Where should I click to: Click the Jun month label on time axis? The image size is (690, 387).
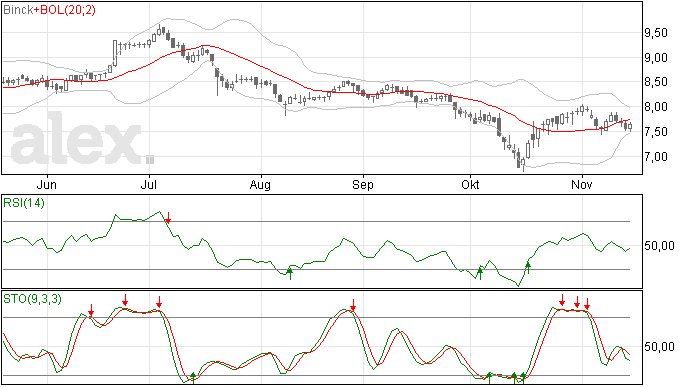(47, 185)
